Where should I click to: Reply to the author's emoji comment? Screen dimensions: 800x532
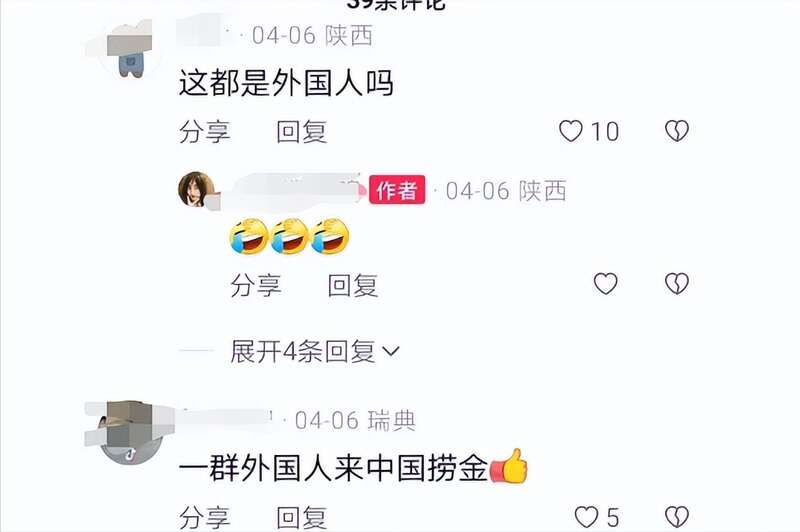[353, 285]
